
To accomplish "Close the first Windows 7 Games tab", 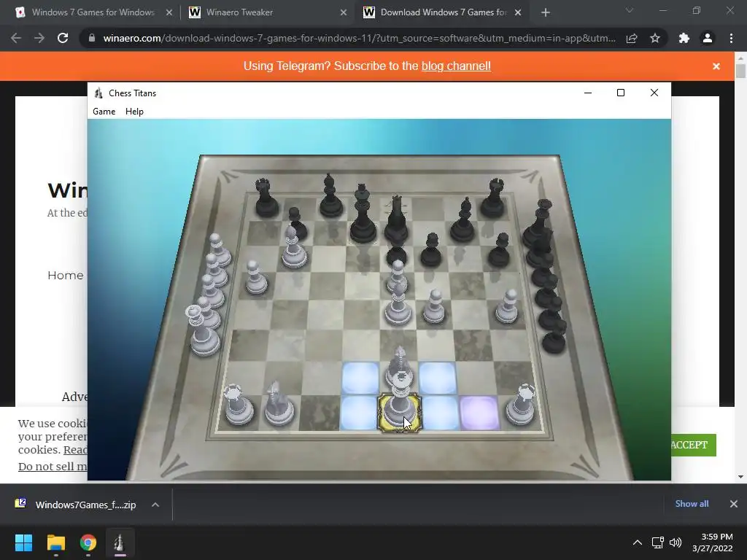I will tap(169, 13).
